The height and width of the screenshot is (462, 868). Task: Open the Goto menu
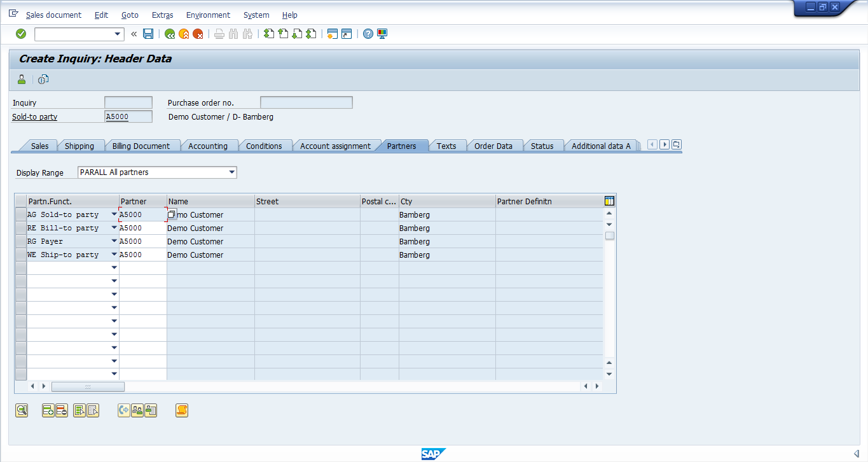pos(130,15)
